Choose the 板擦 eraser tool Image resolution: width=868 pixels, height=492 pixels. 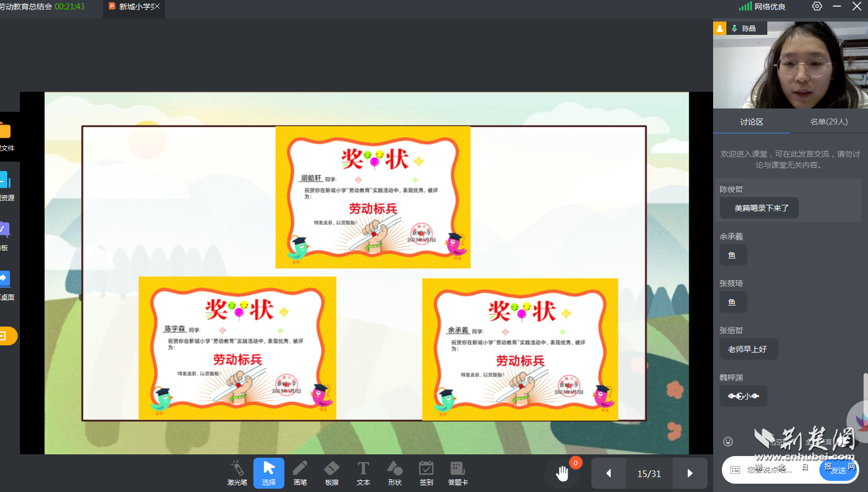[331, 473]
